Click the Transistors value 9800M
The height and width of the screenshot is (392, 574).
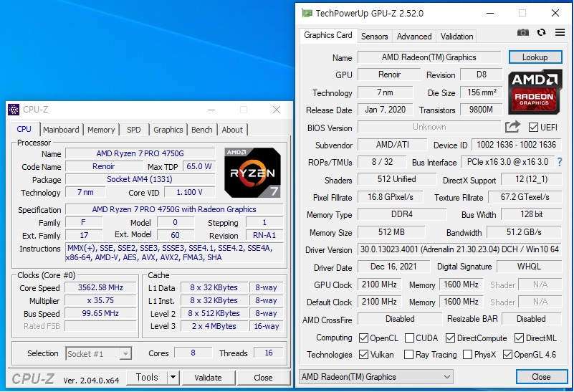pos(481,110)
